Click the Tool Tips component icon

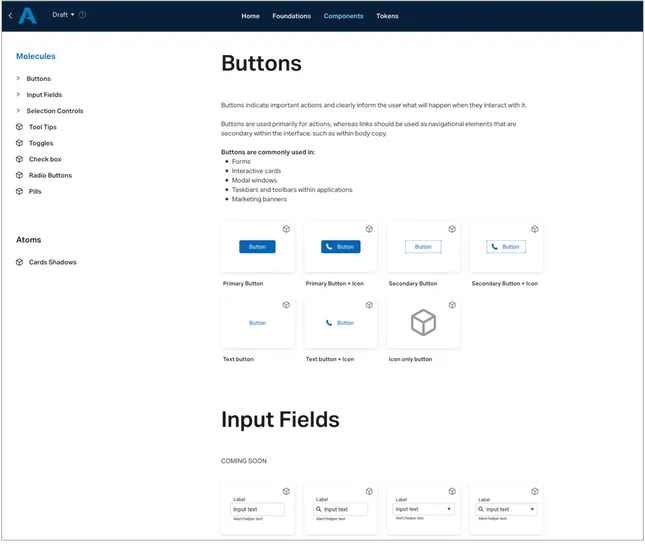[19, 127]
